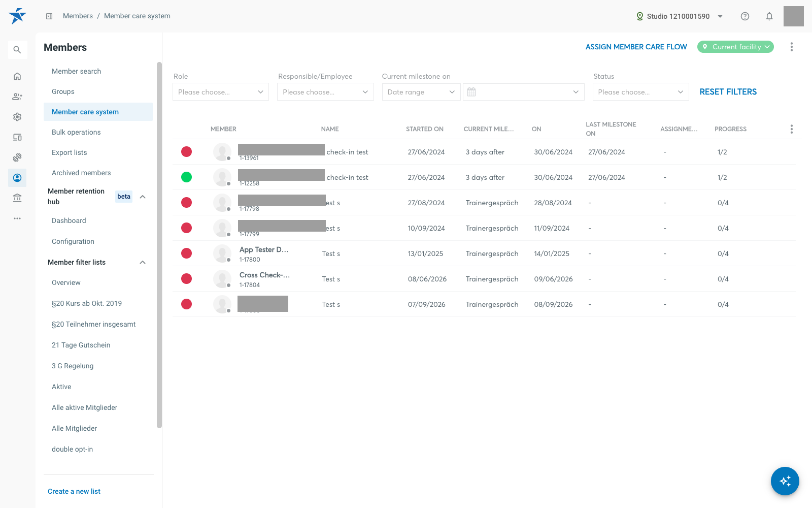Go to home icon in sidebar rail

(x=17, y=76)
